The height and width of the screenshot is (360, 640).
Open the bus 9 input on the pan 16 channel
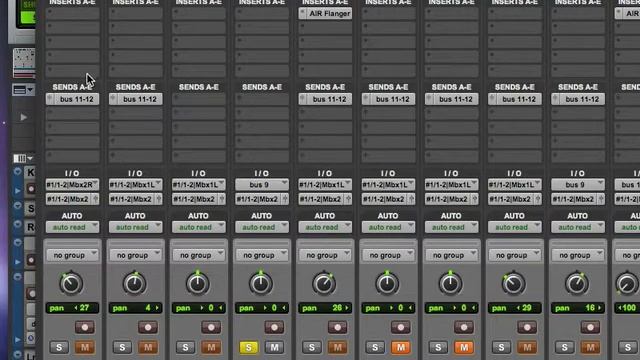tap(578, 184)
